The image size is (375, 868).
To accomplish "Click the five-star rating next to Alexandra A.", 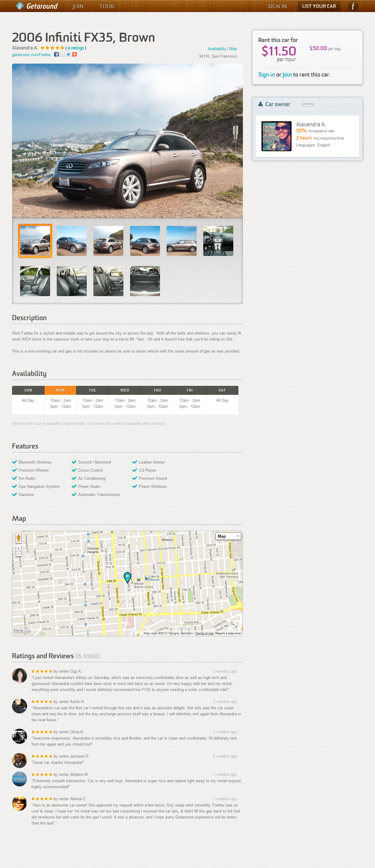I will coord(52,48).
